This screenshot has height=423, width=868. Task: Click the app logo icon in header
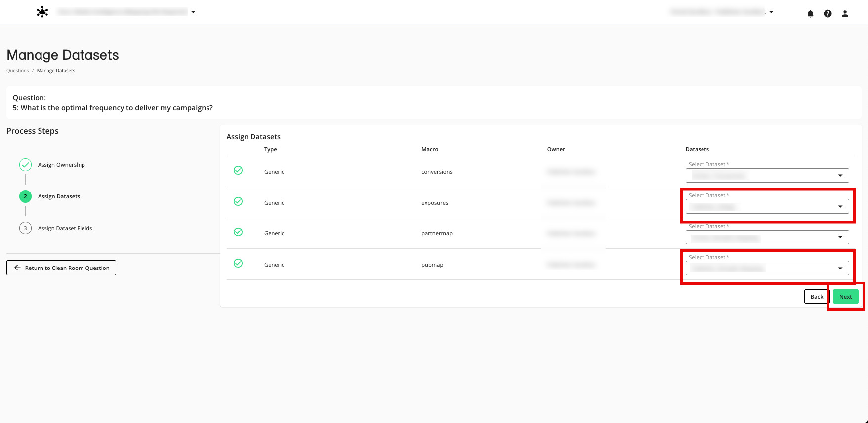42,12
